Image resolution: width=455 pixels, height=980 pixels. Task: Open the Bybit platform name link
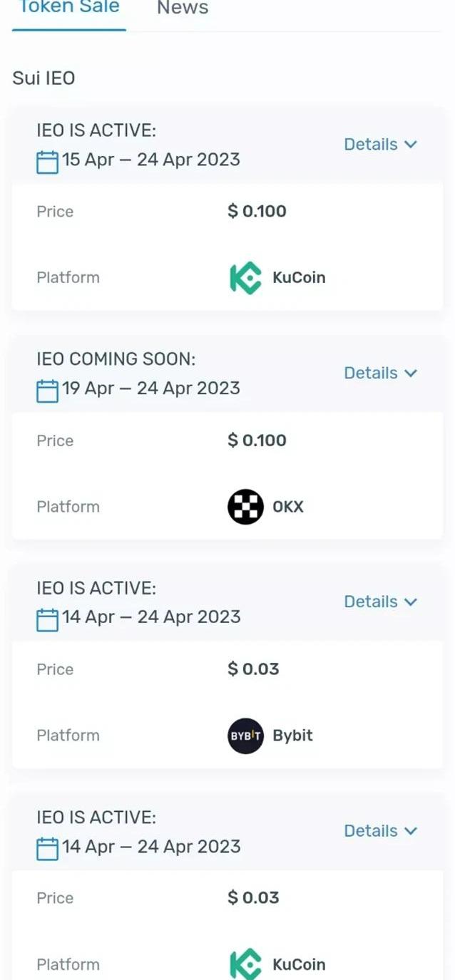pyautogui.click(x=292, y=736)
